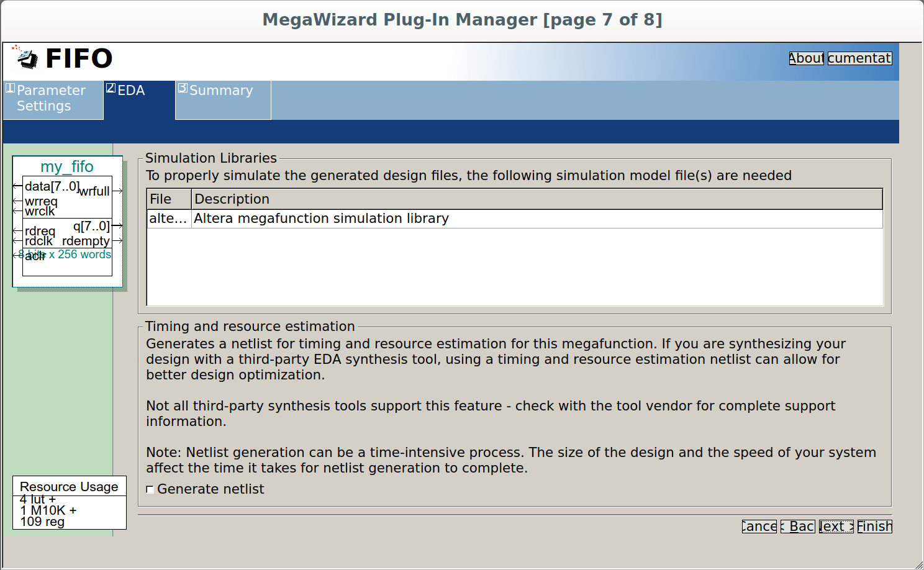Click the window resize grip in the corner
This screenshot has height=570, width=924.
[918, 564]
